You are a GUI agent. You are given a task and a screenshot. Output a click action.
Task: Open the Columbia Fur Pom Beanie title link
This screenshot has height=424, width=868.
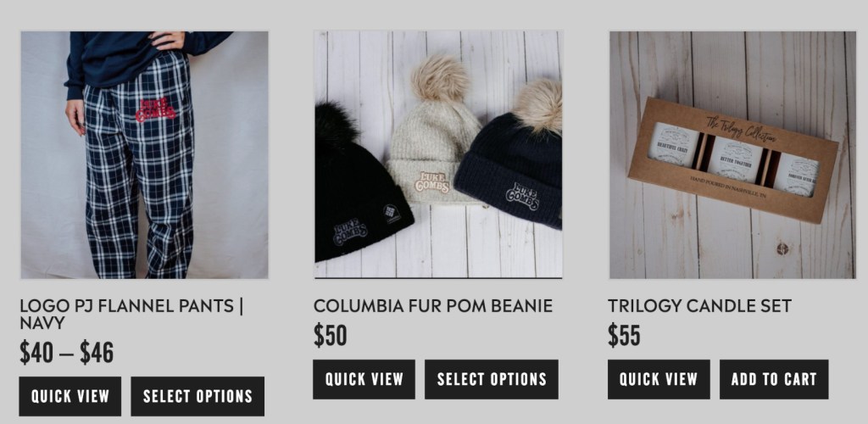pos(433,305)
